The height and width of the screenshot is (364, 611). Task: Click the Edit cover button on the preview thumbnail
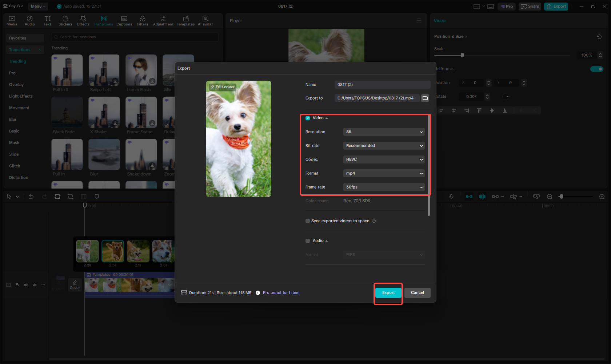pyautogui.click(x=222, y=87)
